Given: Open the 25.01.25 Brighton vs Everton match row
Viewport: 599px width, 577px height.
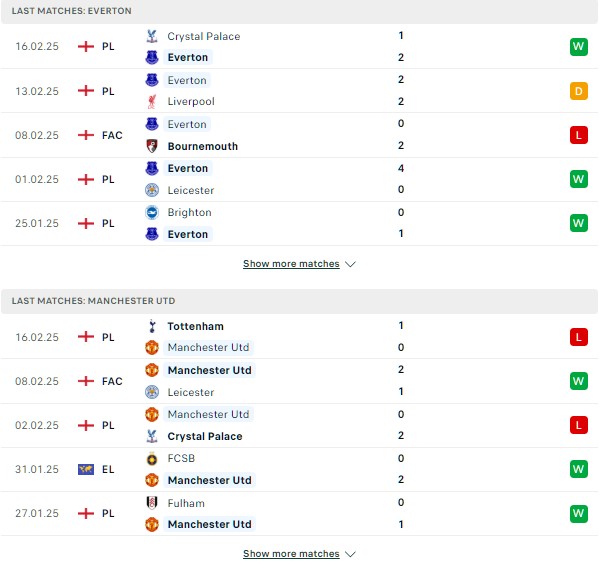Looking at the screenshot, I should click(x=299, y=224).
